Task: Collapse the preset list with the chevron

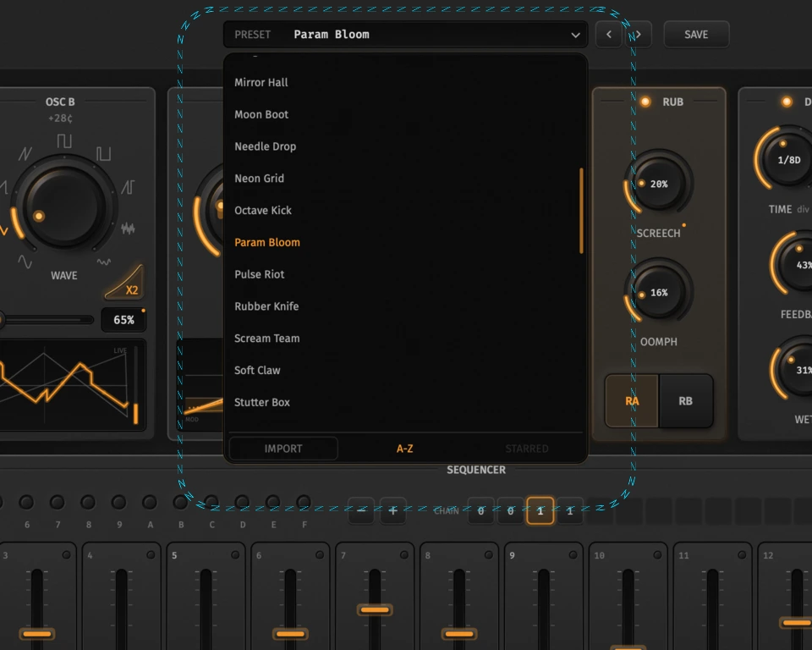Action: 575,35
